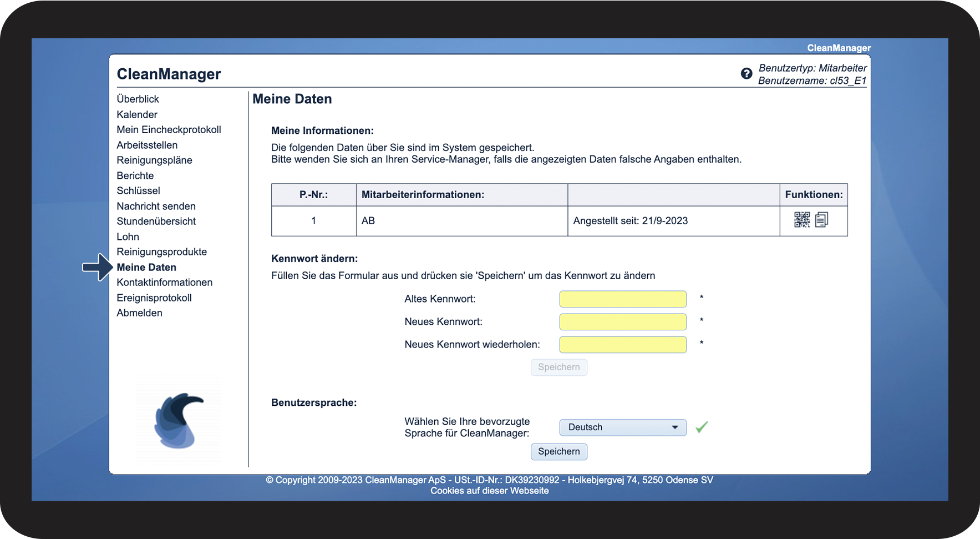Open Mein Eincheckprotokoll page
The image size is (980, 539).
pos(169,129)
